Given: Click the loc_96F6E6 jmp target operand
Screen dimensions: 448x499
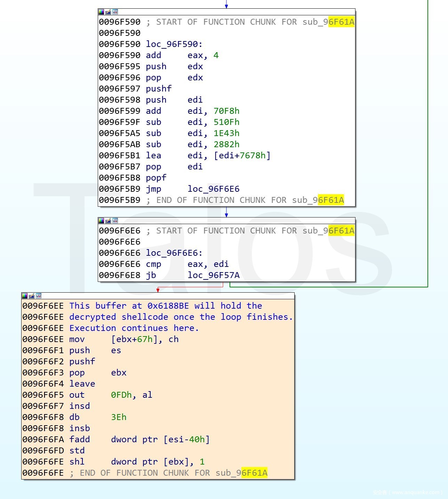Looking at the screenshot, I should (213, 189).
